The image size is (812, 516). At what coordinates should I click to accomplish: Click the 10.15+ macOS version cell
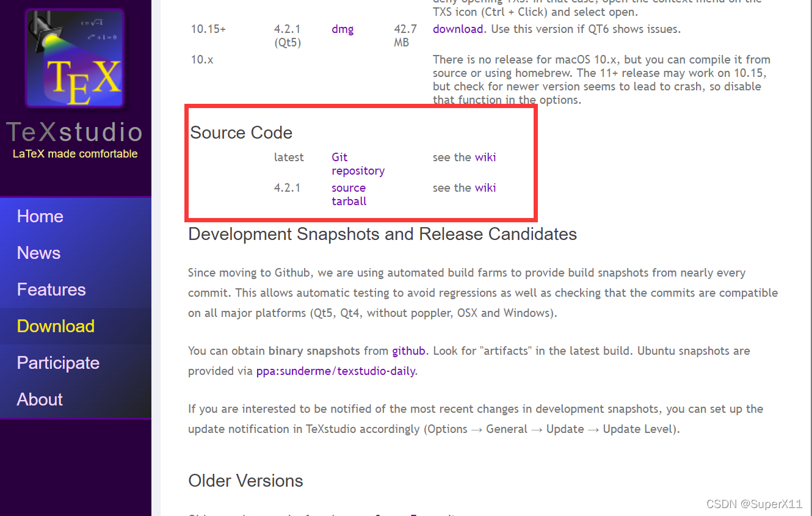click(208, 29)
